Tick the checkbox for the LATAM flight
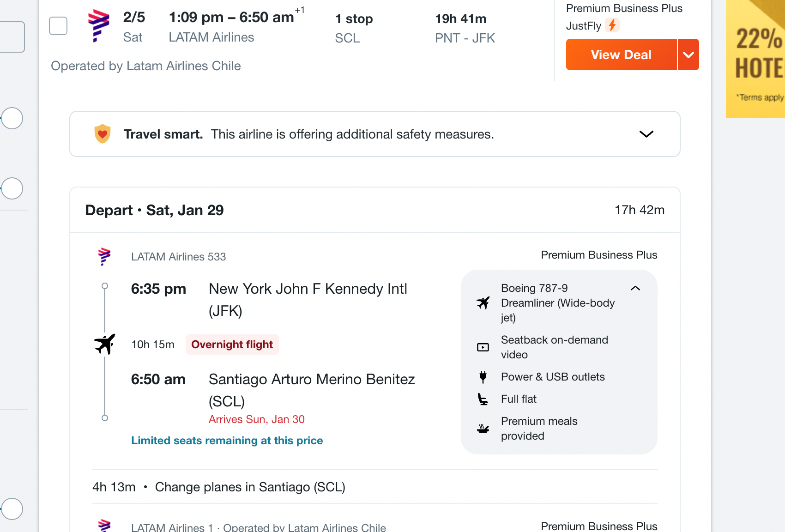 pyautogui.click(x=58, y=26)
